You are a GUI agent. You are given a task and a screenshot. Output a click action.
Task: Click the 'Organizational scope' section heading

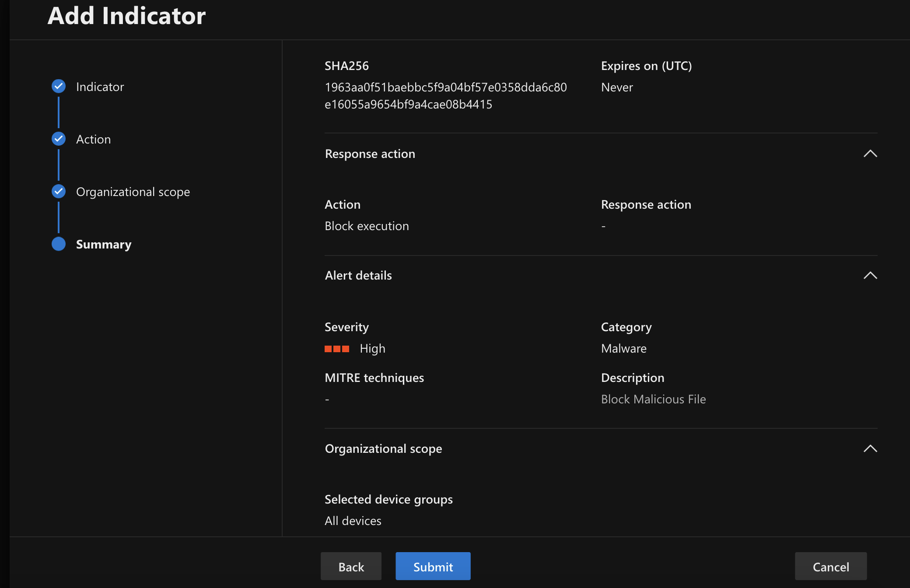point(383,448)
